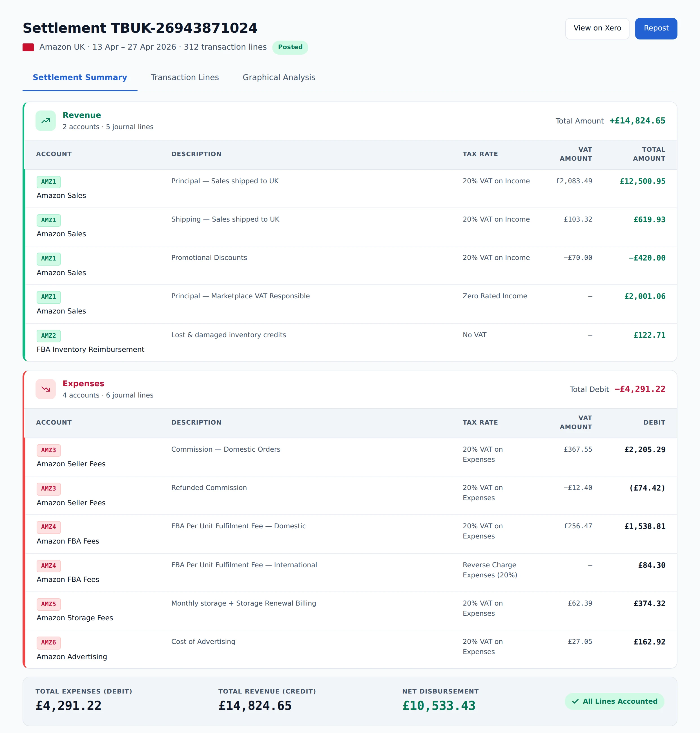Click 'Amazon Storage Fees' account name

point(75,618)
